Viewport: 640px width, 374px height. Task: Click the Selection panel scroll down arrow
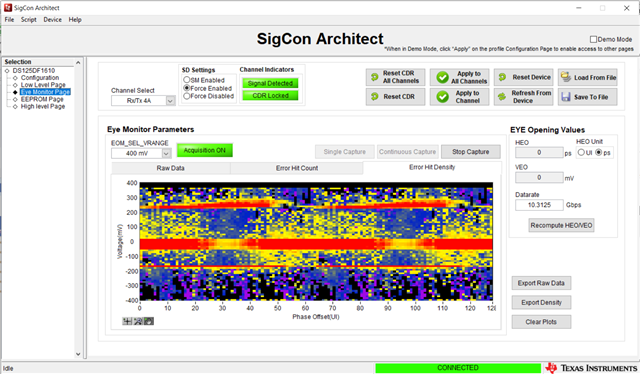tap(78, 354)
